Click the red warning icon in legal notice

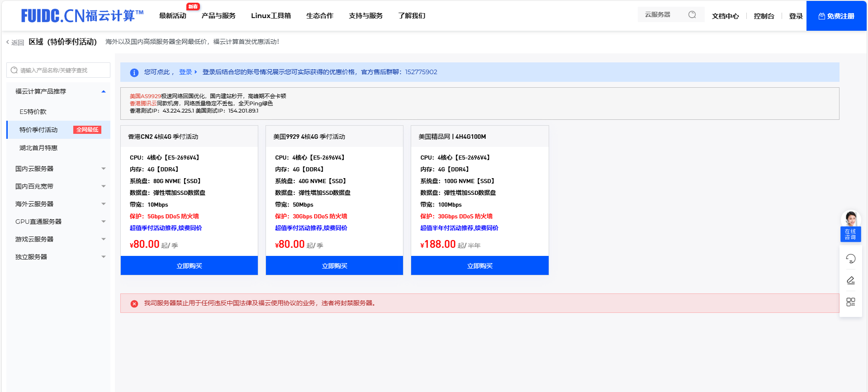point(134,303)
